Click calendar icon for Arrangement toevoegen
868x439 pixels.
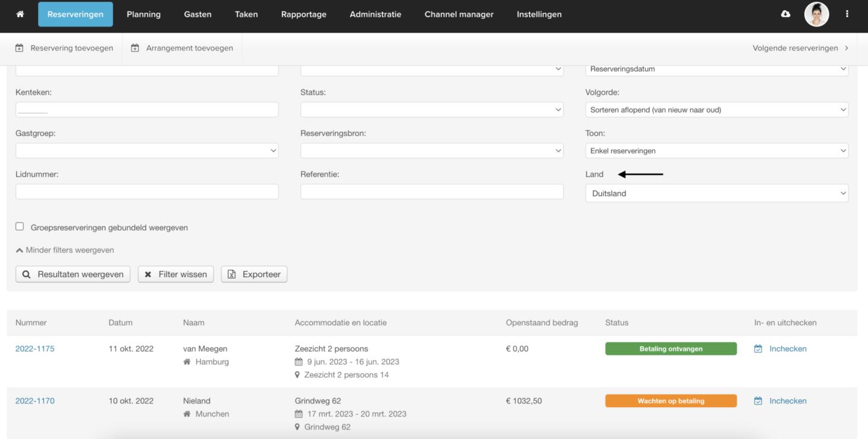click(135, 48)
